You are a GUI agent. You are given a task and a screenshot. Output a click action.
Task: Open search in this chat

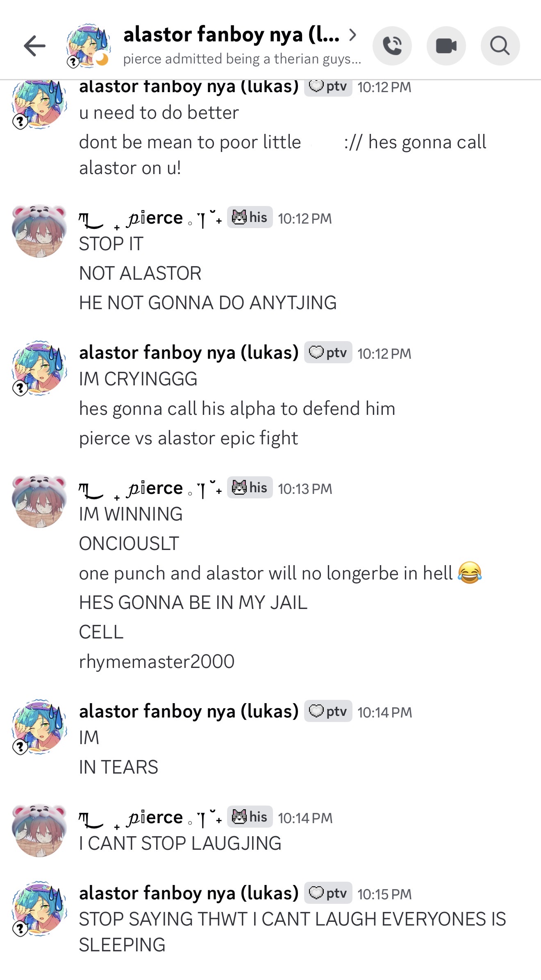click(x=500, y=46)
